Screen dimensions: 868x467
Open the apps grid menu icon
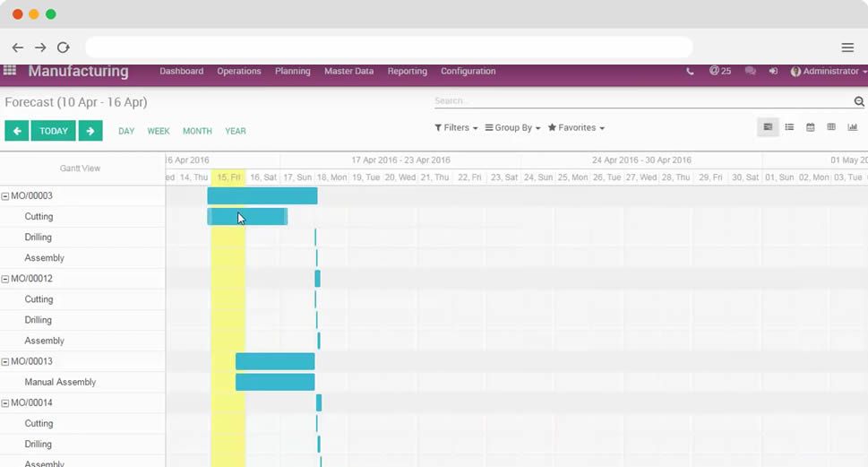coord(10,70)
